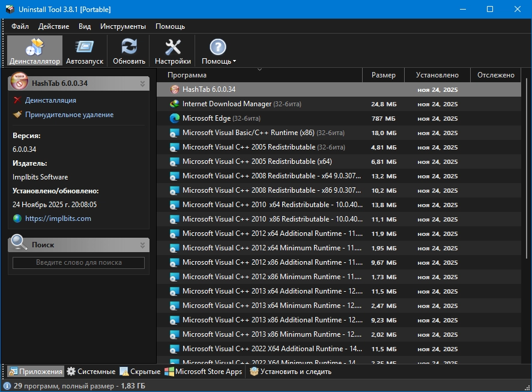Image resolution: width=532 pixels, height=392 pixels.
Task: Switch to the Системные tab
Action: [x=91, y=372]
